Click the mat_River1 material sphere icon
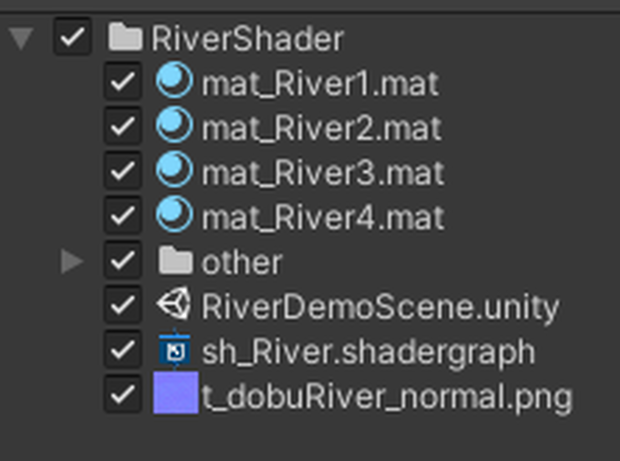Viewport: 620px width, 461px height. tap(174, 80)
